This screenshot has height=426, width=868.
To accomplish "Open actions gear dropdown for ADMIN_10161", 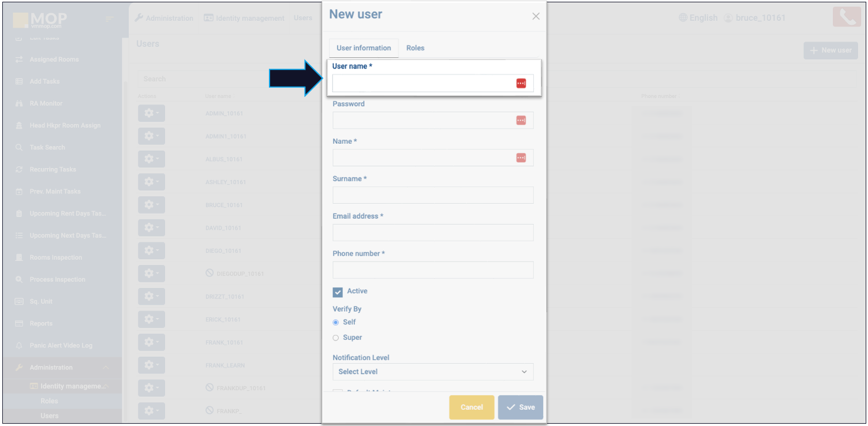I will 151,114.
